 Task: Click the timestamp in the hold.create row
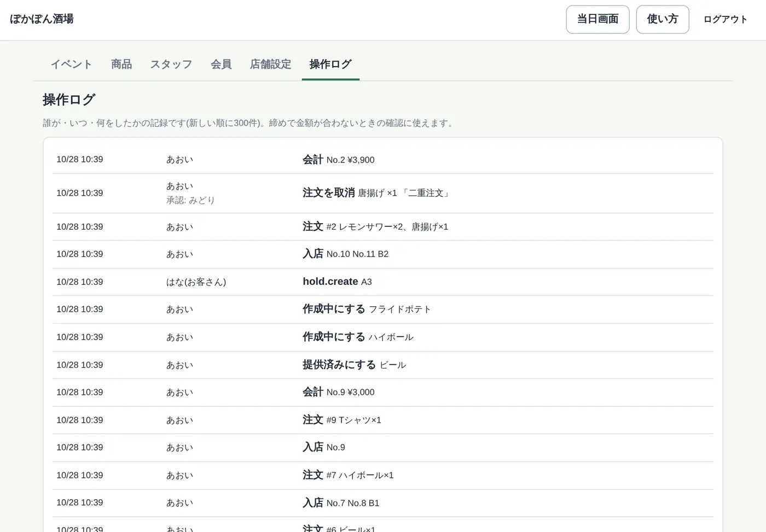point(80,282)
